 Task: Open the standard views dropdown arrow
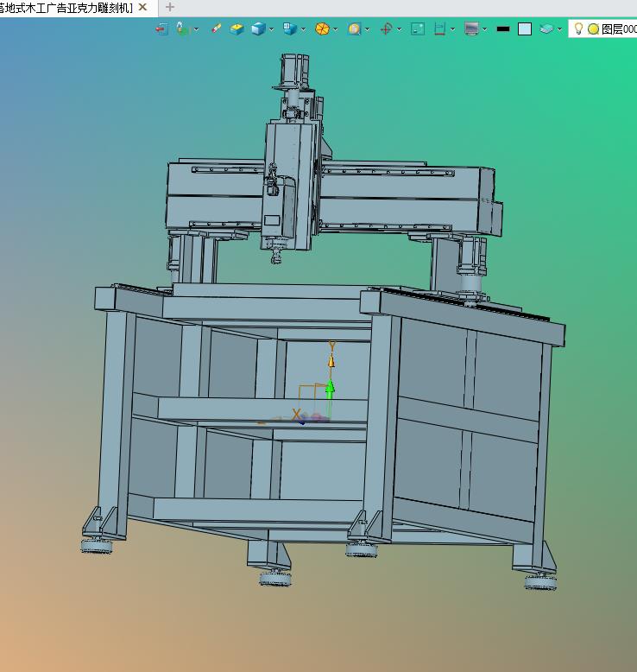303,29
